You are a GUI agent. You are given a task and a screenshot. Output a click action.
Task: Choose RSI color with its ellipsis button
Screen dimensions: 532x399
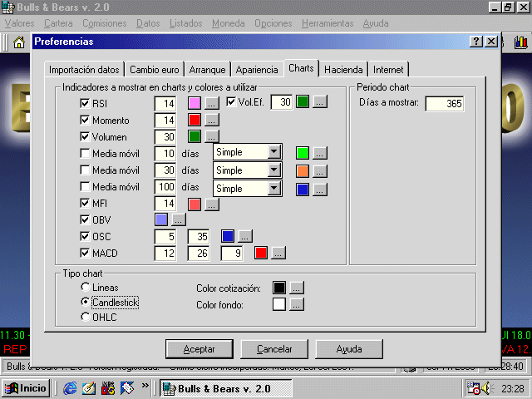[211, 103]
